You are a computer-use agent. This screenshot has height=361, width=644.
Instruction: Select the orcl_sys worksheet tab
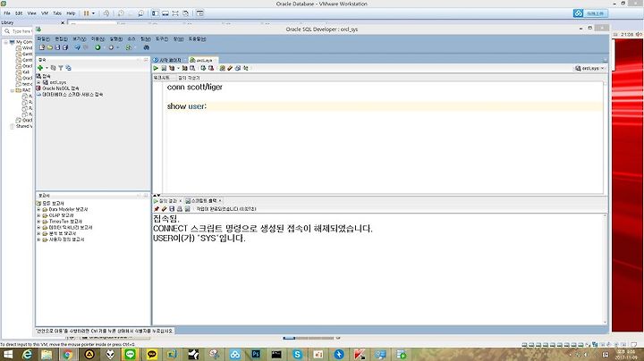pyautogui.click(x=203, y=60)
